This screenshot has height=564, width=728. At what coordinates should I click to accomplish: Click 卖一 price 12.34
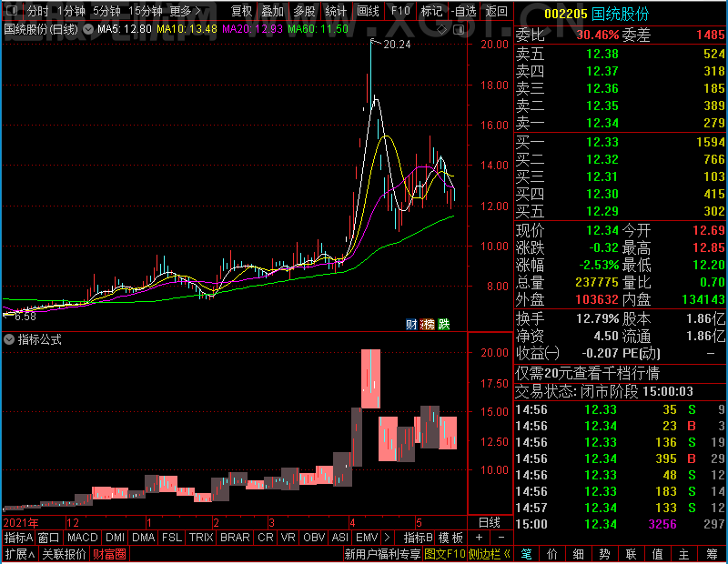point(602,123)
